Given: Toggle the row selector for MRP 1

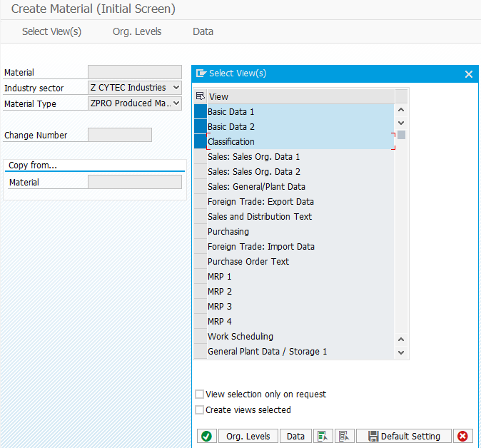Looking at the screenshot, I should point(201,276).
